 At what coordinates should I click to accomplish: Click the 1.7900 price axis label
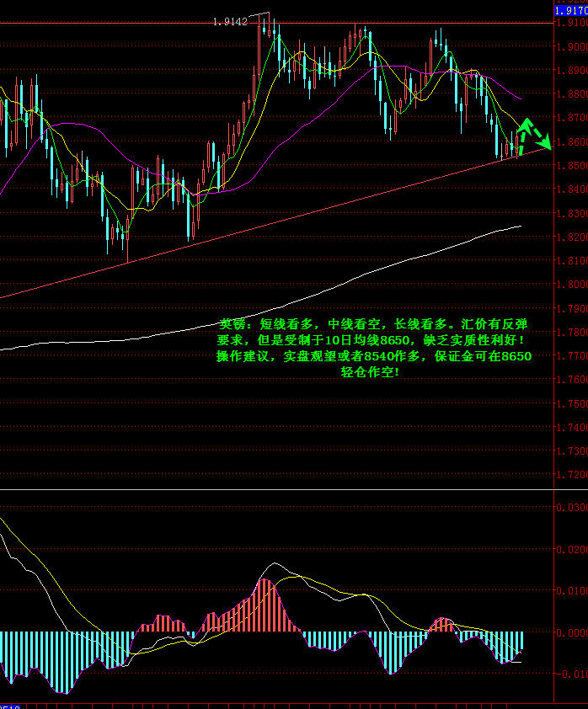[572, 309]
